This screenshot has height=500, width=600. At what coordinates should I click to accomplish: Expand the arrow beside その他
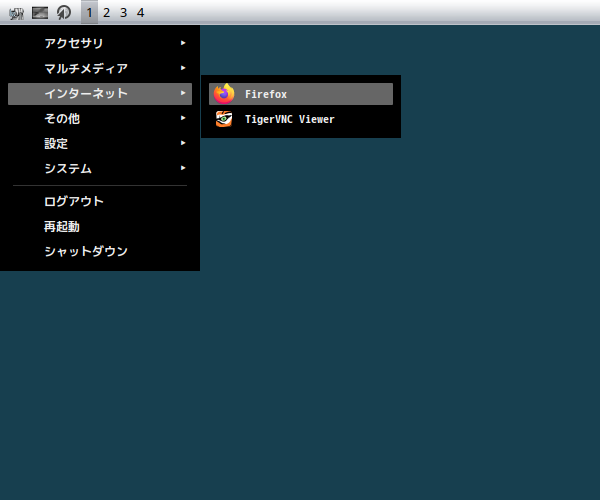[x=183, y=118]
